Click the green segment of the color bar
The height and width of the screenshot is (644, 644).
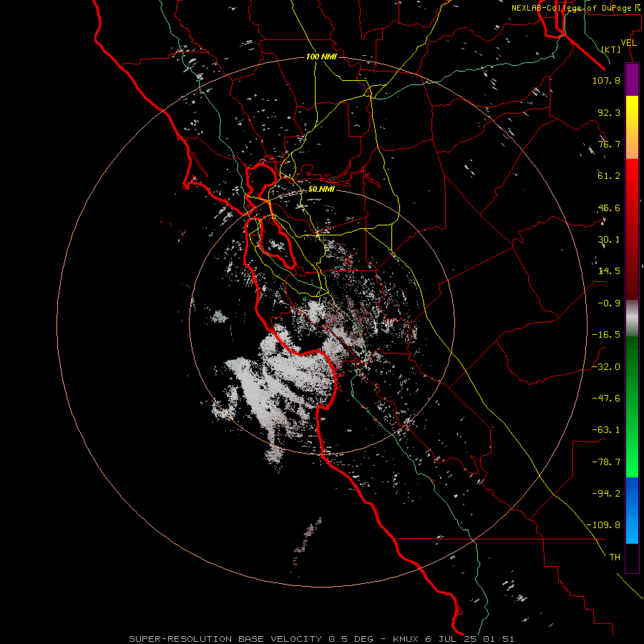coord(632,406)
